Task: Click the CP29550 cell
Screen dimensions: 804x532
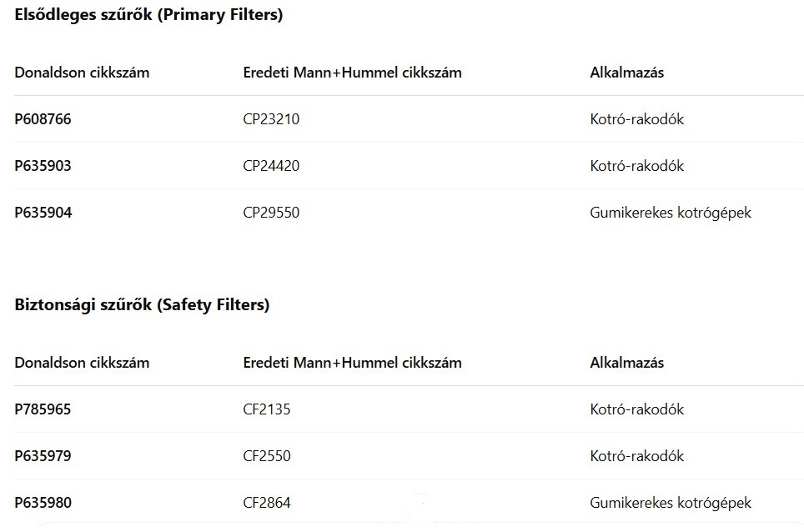Action: (271, 213)
